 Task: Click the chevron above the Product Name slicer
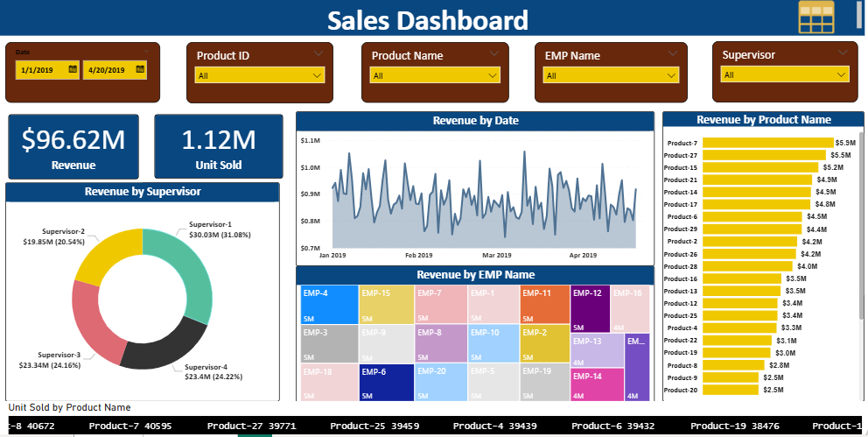click(x=496, y=53)
